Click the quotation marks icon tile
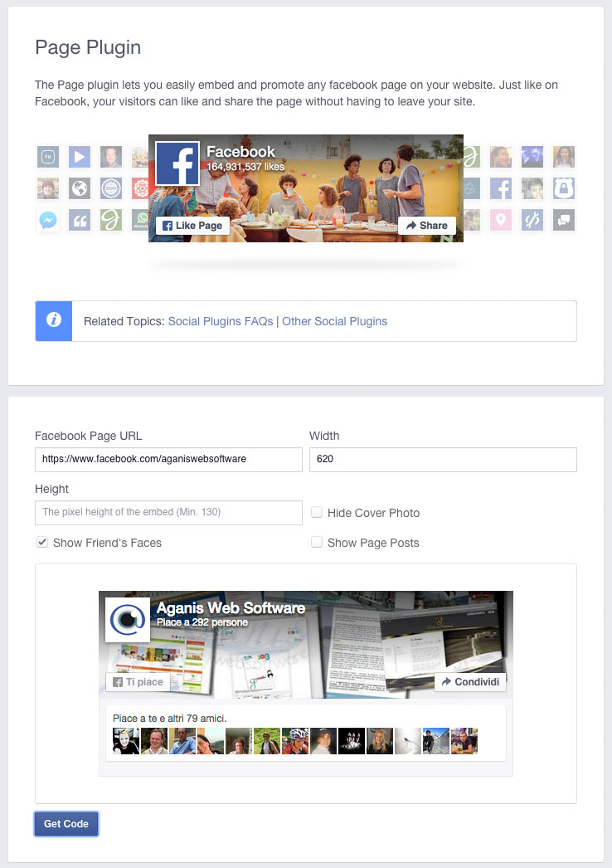612x868 pixels. (80, 221)
